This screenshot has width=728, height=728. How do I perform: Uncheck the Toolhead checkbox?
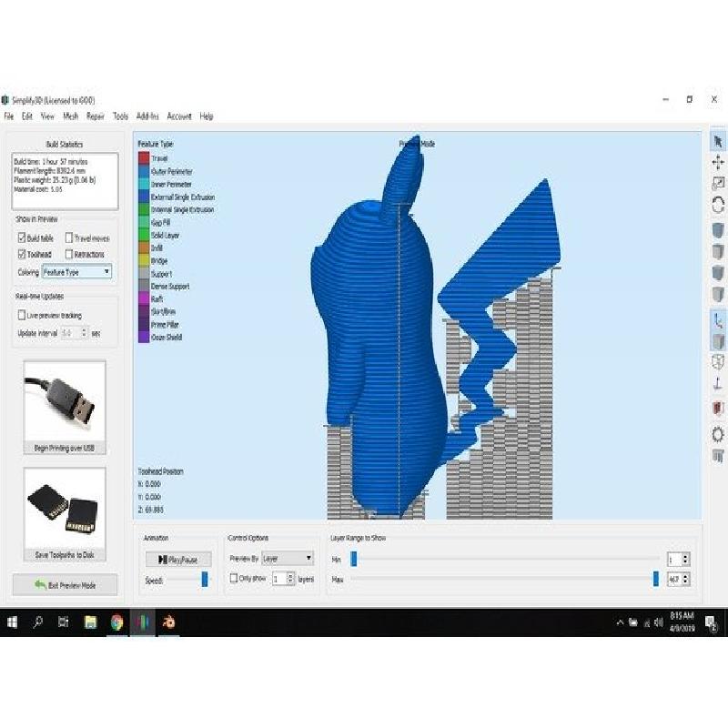pyautogui.click(x=21, y=254)
